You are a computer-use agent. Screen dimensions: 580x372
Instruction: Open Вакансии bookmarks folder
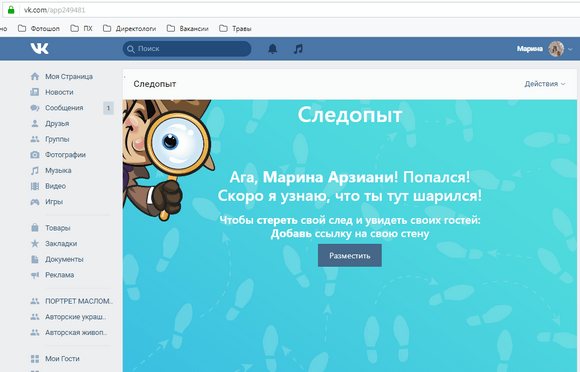[188, 28]
